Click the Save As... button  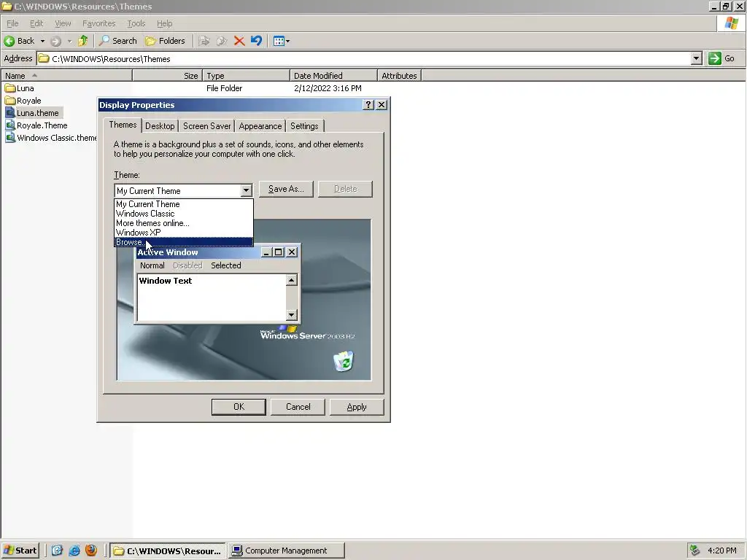pos(286,189)
